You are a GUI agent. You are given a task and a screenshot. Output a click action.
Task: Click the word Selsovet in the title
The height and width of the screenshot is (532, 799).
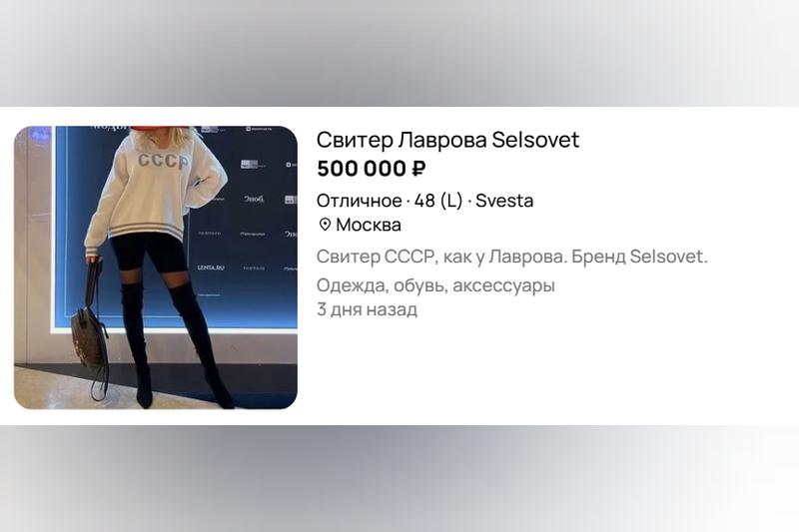click(535, 140)
